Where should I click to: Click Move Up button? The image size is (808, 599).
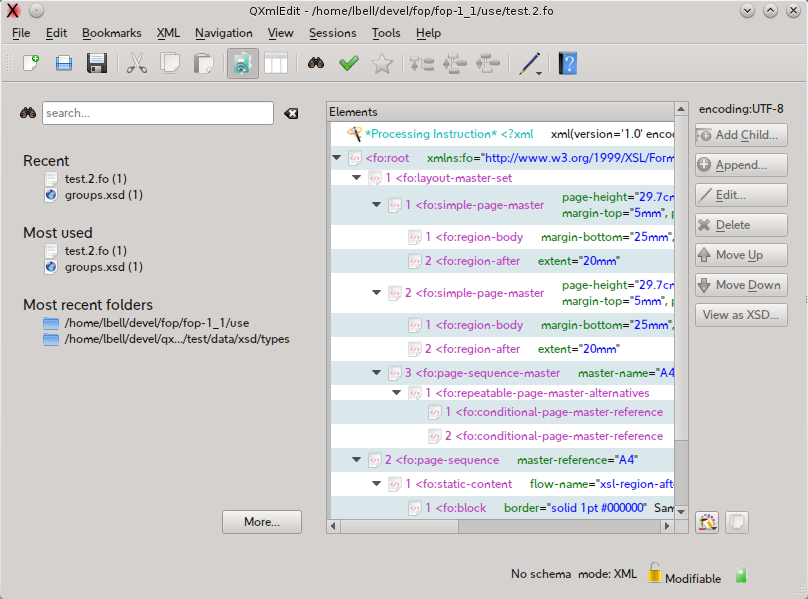pos(741,255)
